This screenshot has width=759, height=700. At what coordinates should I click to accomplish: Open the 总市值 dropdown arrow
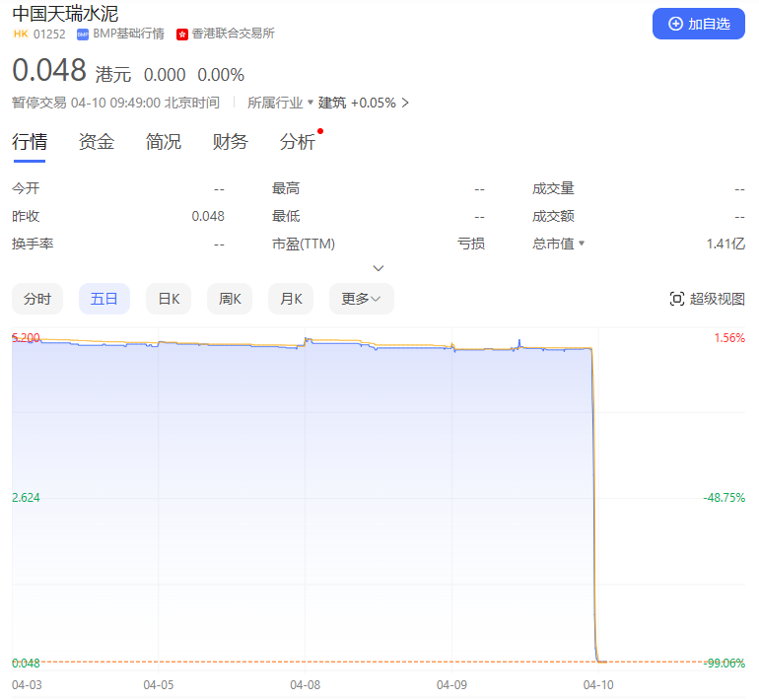click(582, 243)
